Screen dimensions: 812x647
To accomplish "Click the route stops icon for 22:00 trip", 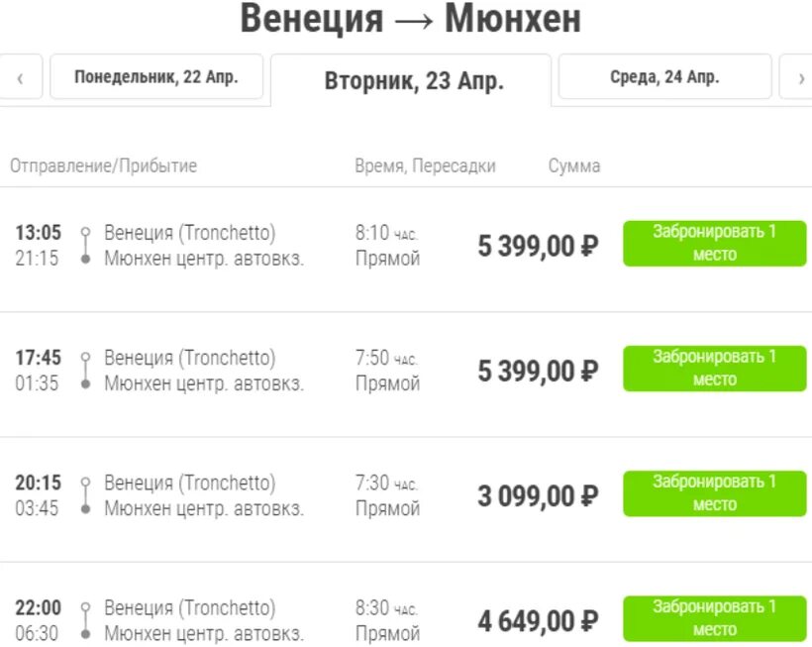I will pos(85,620).
